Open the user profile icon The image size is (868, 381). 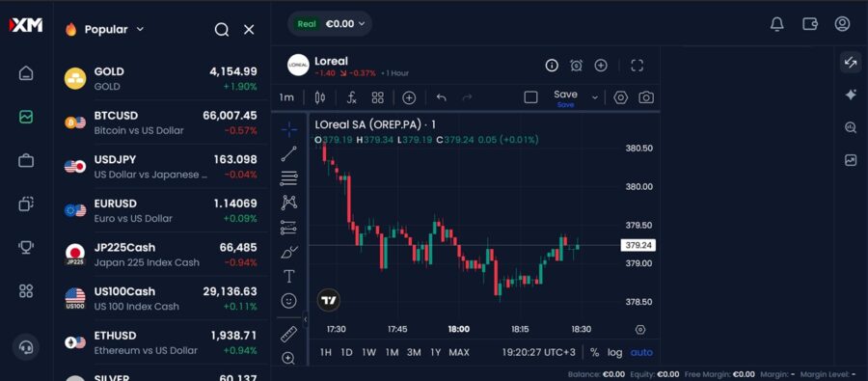842,24
